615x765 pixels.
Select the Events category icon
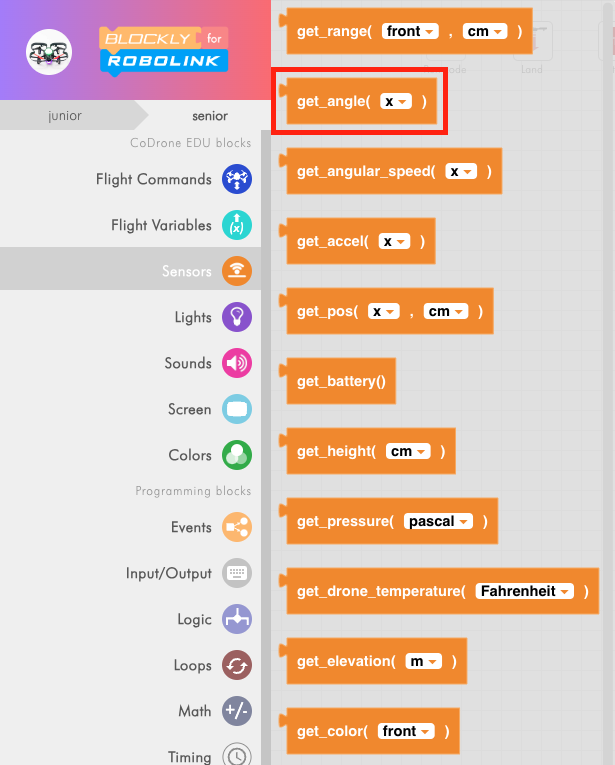[x=237, y=527]
